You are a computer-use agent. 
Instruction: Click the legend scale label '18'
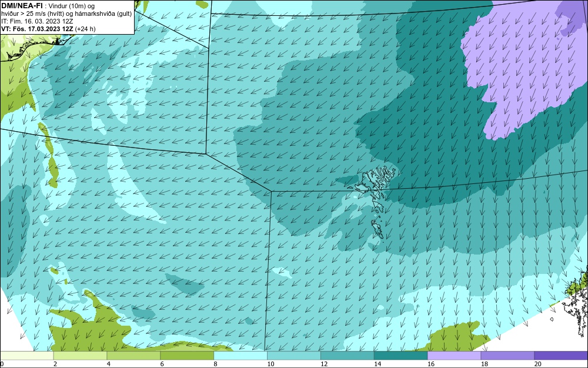pos(485,364)
